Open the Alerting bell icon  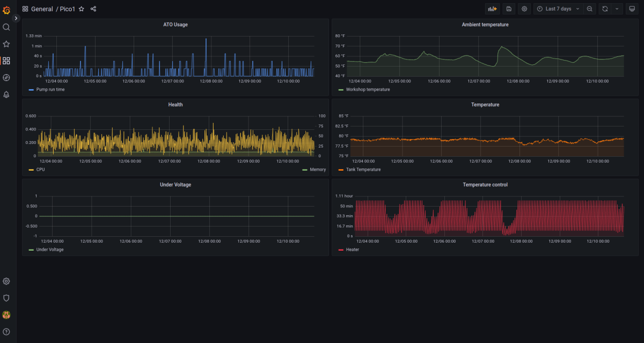[x=6, y=94]
